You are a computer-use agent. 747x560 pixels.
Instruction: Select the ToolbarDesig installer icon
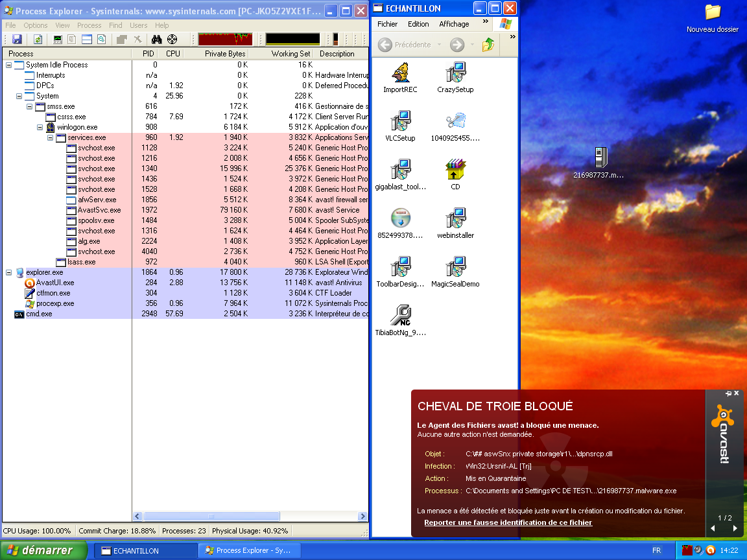400,272
